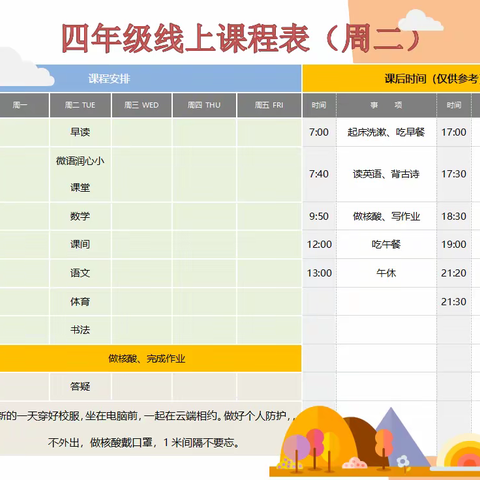Click the 做核酸、写作业 cell
Screen dimensions: 480x480
pyautogui.click(x=386, y=216)
